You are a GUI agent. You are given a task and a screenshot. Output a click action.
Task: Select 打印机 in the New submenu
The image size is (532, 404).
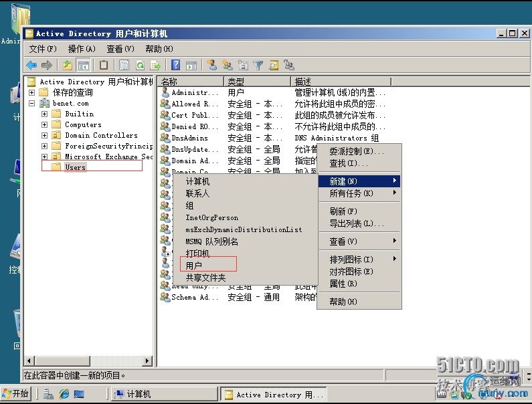click(x=246, y=254)
